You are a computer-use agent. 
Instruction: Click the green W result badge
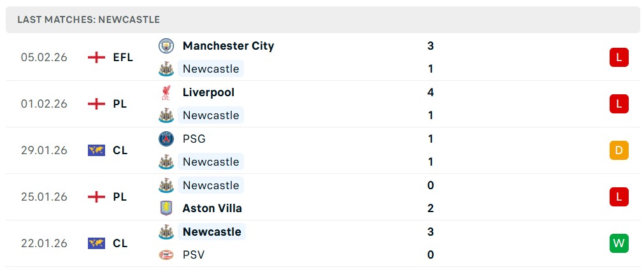pos(619,243)
